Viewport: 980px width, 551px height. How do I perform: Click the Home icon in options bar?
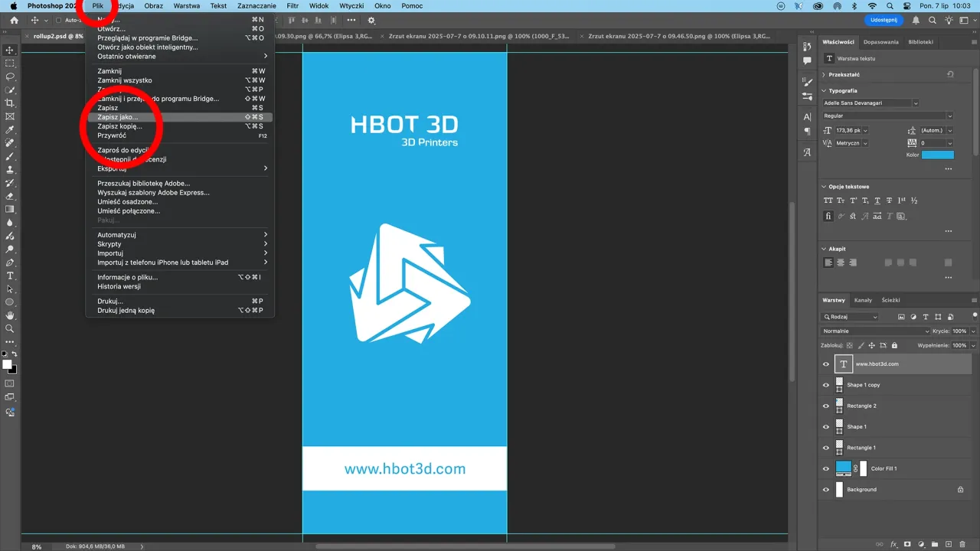14,20
